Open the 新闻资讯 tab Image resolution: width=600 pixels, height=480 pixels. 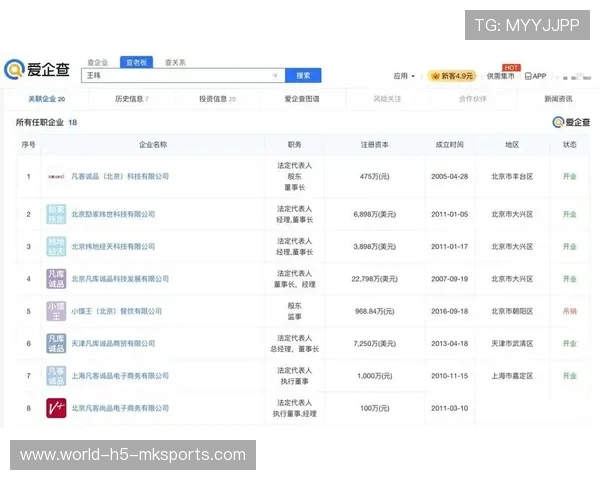pos(558,99)
